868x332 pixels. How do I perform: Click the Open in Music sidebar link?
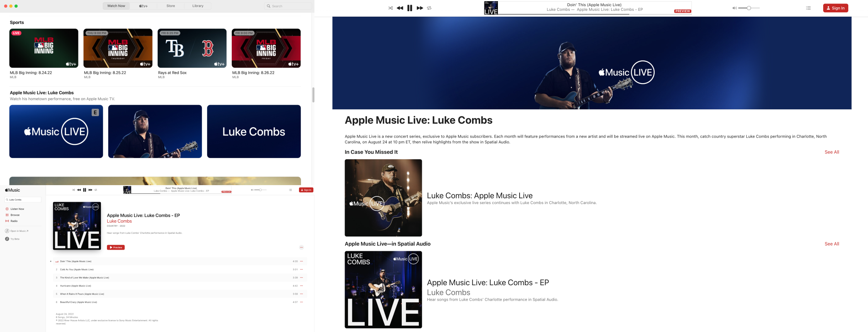click(x=19, y=231)
